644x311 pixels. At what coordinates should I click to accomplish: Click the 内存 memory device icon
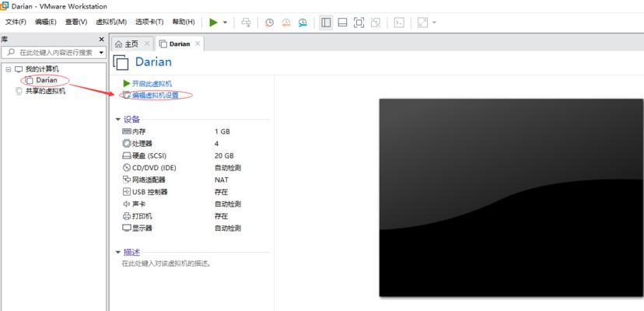coord(127,131)
